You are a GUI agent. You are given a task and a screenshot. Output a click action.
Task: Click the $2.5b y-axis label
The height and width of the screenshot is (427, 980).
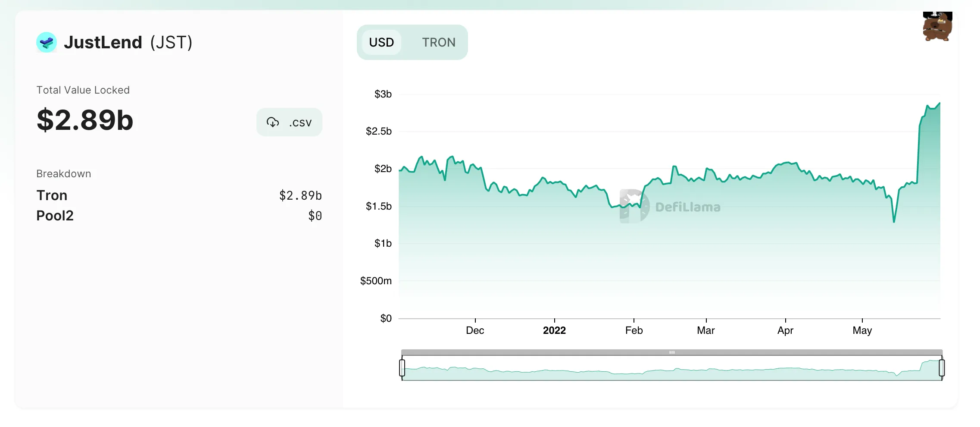click(378, 131)
